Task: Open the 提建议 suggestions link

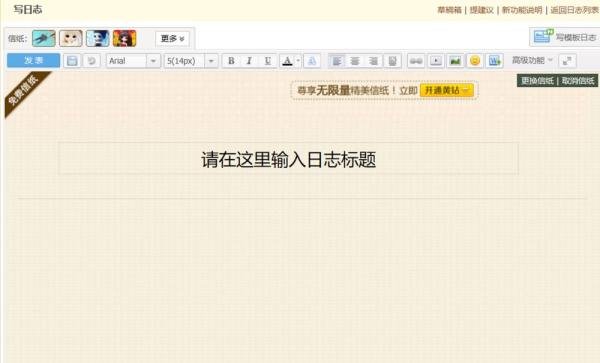Action: [481, 10]
